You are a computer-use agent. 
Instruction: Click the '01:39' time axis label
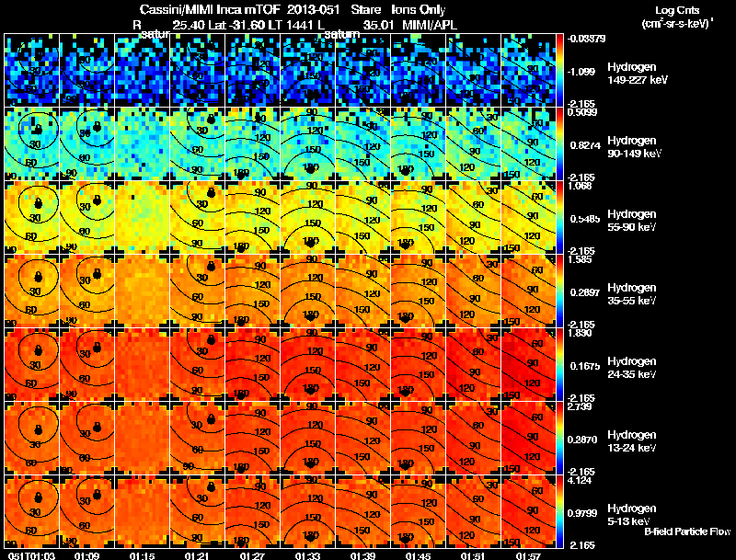[x=362, y=555]
